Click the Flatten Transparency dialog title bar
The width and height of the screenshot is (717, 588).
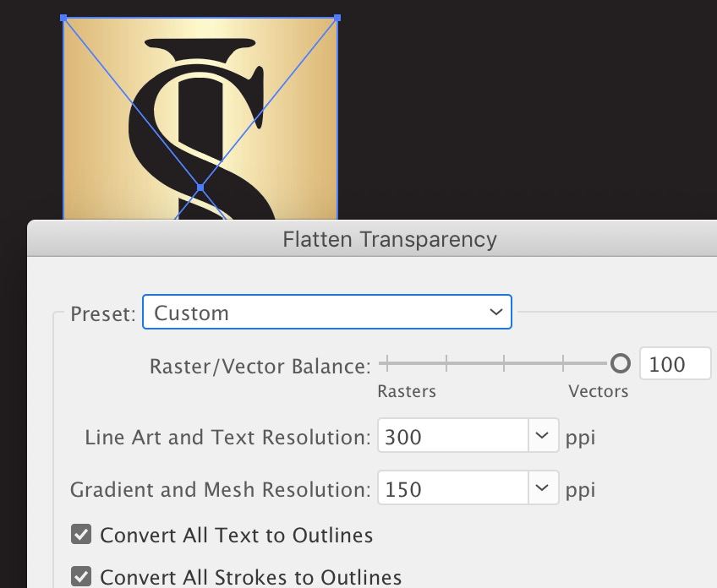(389, 239)
